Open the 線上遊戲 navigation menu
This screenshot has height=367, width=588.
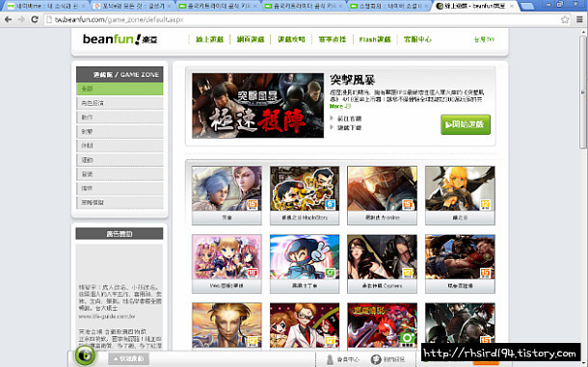point(209,39)
